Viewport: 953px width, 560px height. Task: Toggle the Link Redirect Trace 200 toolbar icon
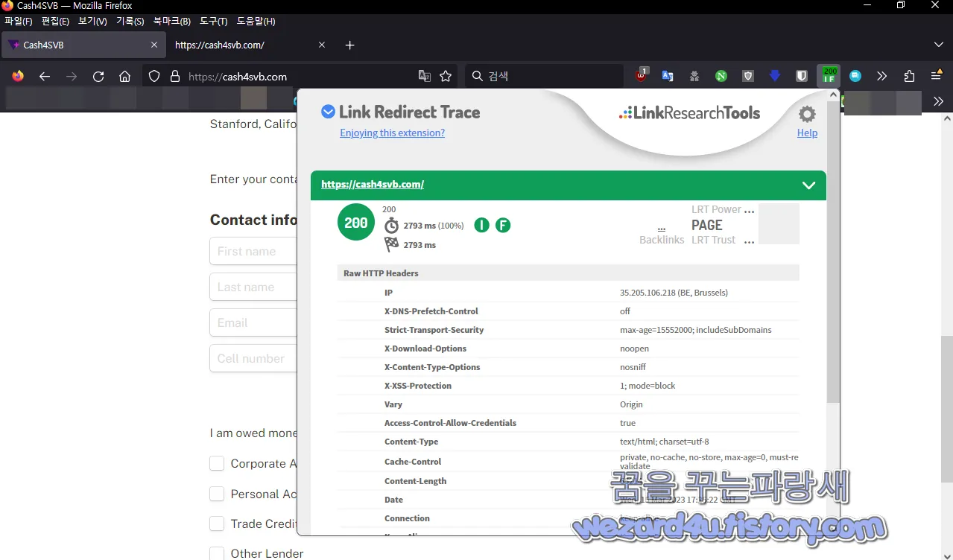click(829, 75)
